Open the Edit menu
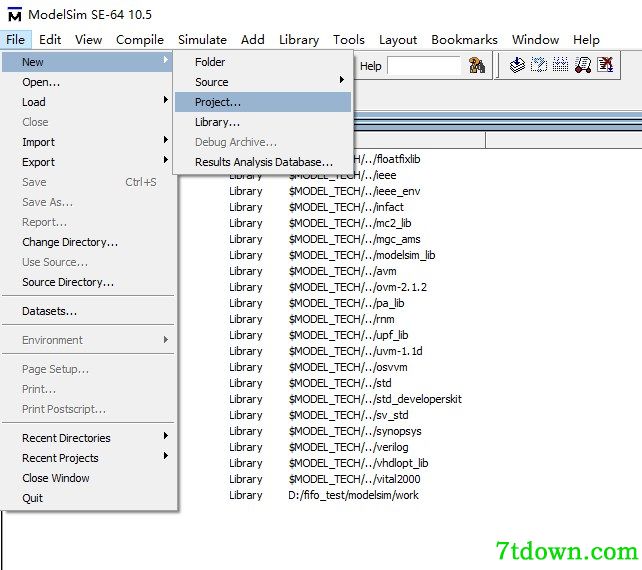This screenshot has width=642, height=570. coord(50,40)
